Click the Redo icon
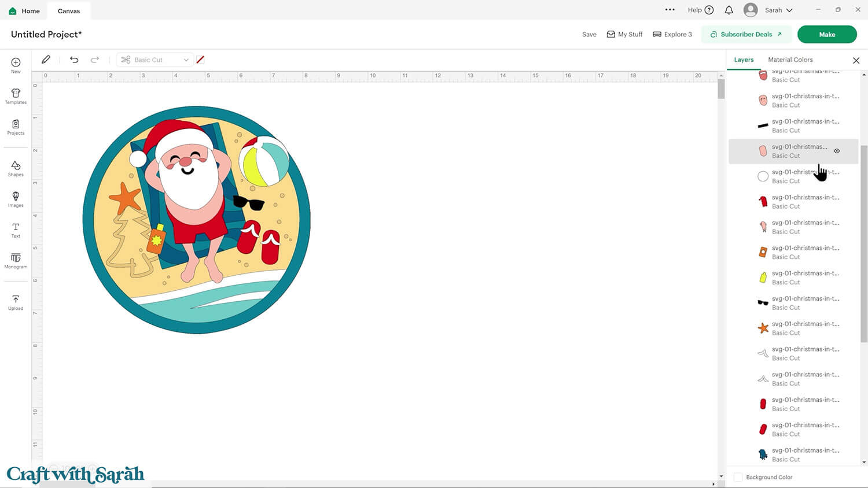The height and width of the screenshot is (488, 868). pyautogui.click(x=95, y=60)
